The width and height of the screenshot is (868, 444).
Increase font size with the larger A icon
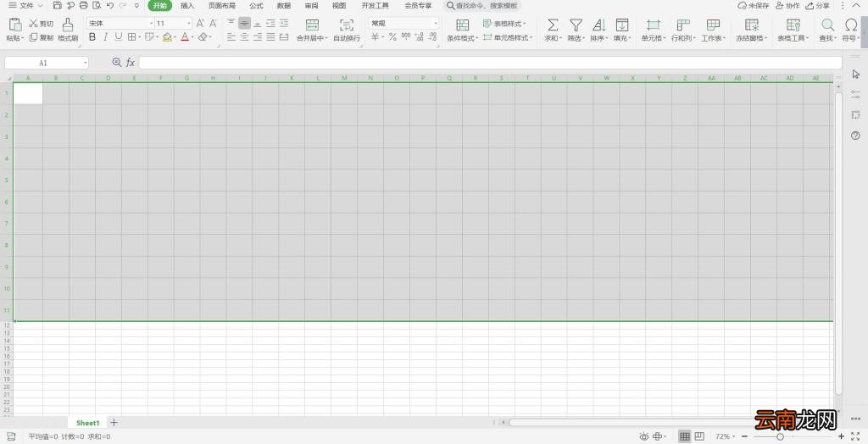tap(200, 23)
